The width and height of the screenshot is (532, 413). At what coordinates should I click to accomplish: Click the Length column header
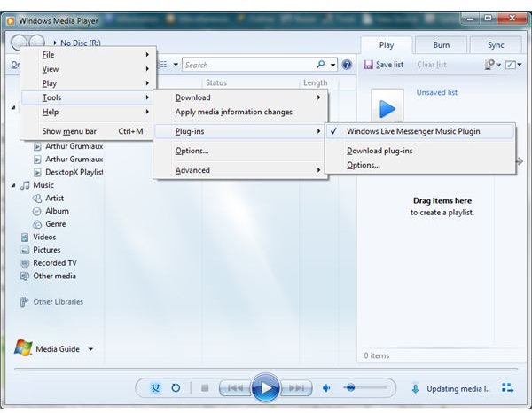tap(315, 82)
